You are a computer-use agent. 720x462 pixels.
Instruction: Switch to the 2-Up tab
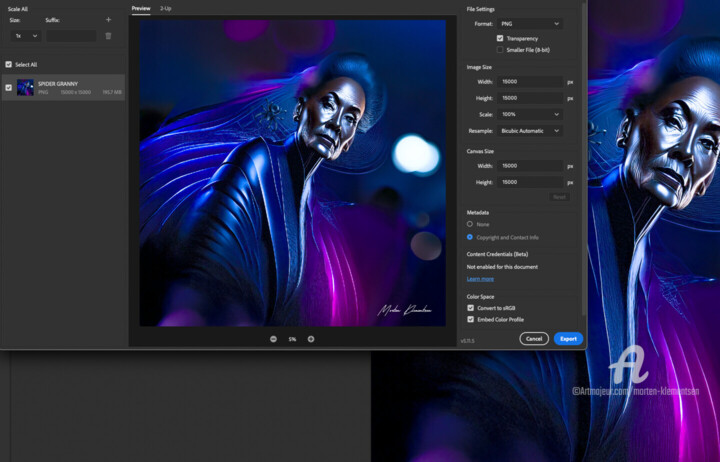(x=166, y=8)
